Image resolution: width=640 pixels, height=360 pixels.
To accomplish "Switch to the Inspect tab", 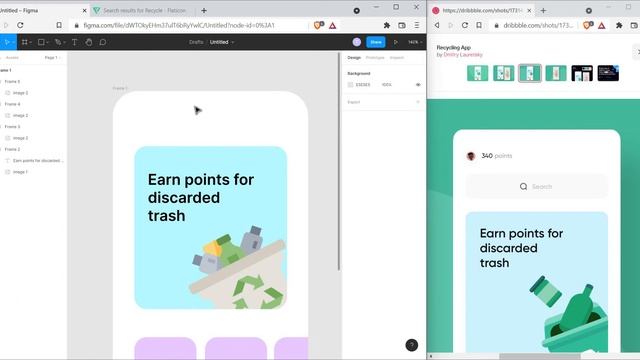I will pyautogui.click(x=397, y=58).
